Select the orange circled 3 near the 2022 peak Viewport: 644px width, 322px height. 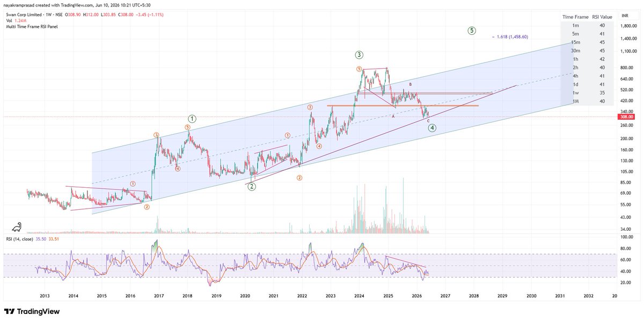pos(310,107)
